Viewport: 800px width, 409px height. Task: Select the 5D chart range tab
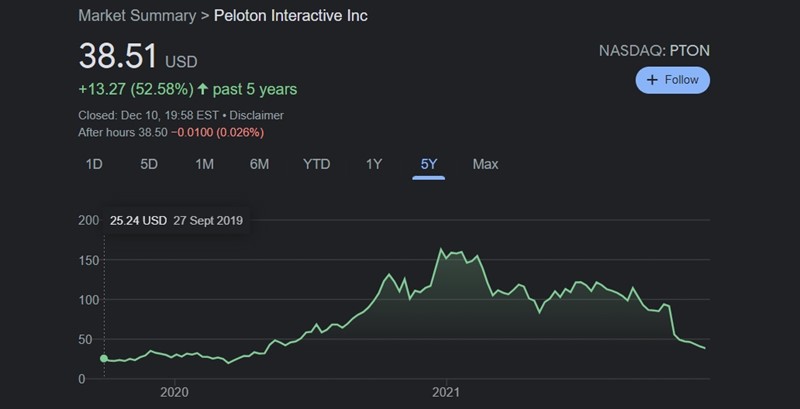click(149, 164)
